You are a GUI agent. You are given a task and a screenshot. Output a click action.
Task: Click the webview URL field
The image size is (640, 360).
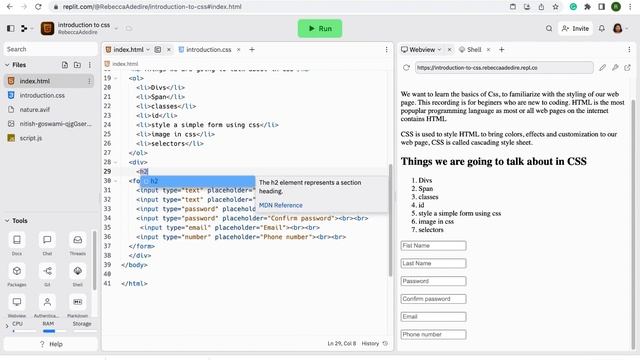504,68
